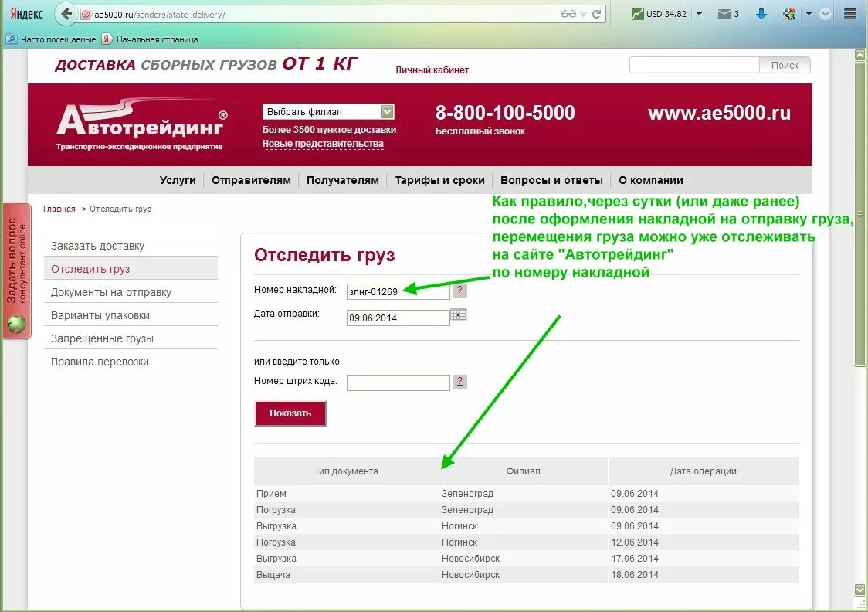868x612 pixels.
Task: Click the Филиал column header
Action: click(x=523, y=471)
